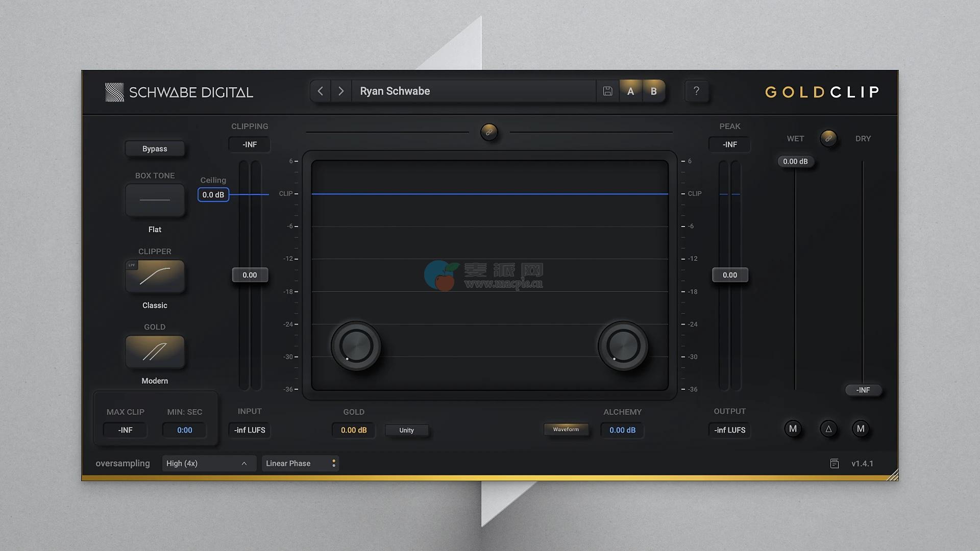The height and width of the screenshot is (551, 980).
Task: Click the delta triangle monitor button
Action: 828,429
